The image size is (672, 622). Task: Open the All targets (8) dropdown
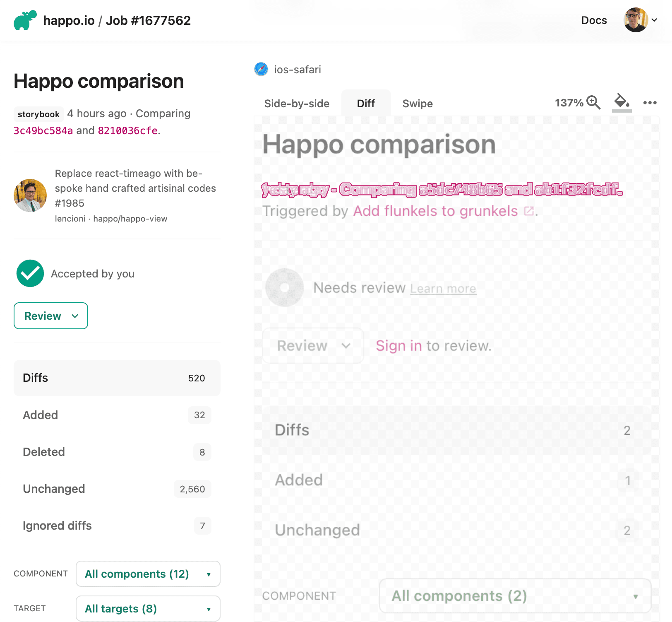147,609
